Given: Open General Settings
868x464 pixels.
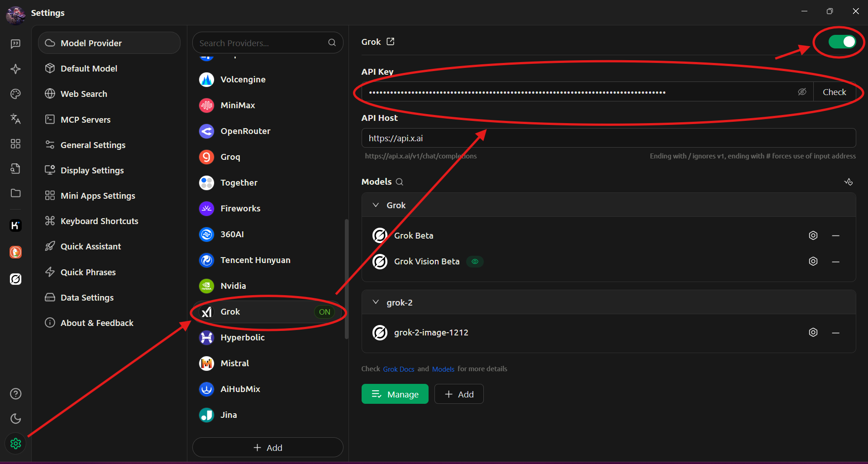Looking at the screenshot, I should click(x=109, y=145).
